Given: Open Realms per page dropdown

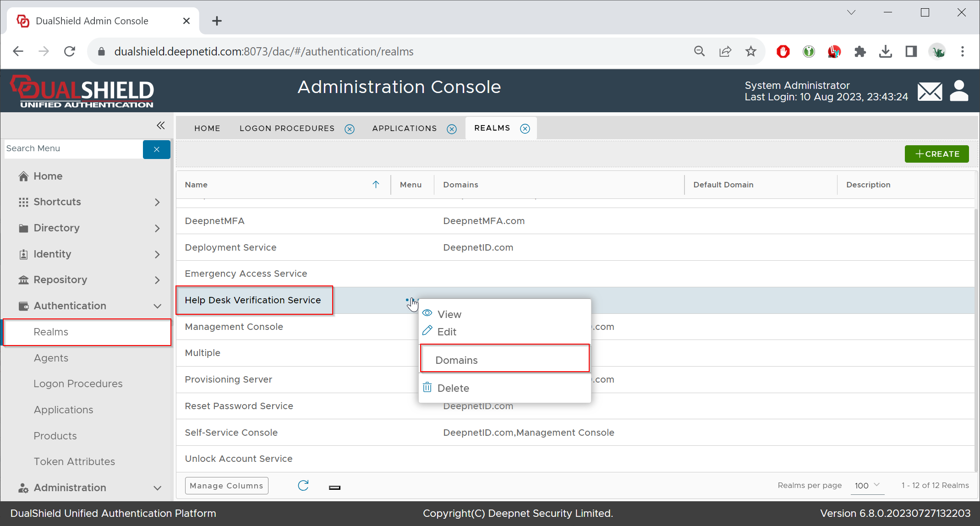Looking at the screenshot, I should 867,485.
